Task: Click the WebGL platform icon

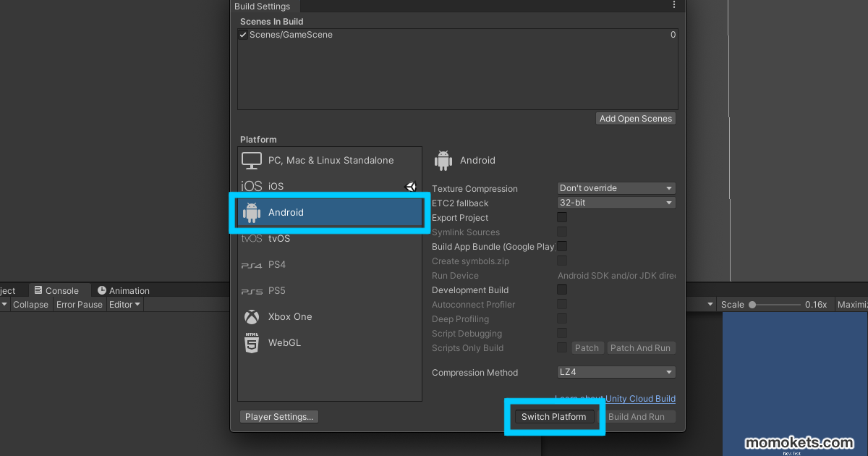Action: tap(251, 342)
